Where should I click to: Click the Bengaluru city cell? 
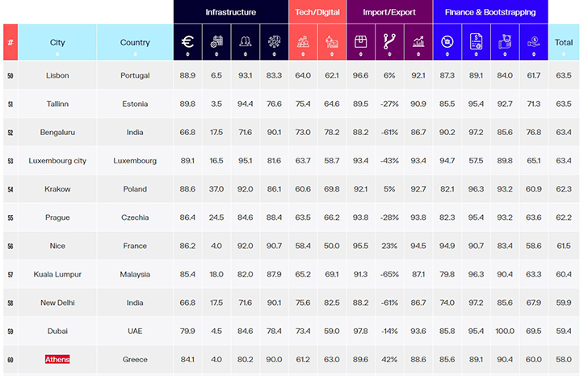[x=57, y=133]
